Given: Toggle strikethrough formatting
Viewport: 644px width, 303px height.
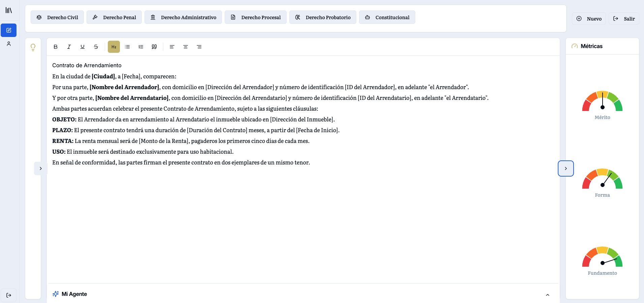Looking at the screenshot, I should click(x=96, y=47).
